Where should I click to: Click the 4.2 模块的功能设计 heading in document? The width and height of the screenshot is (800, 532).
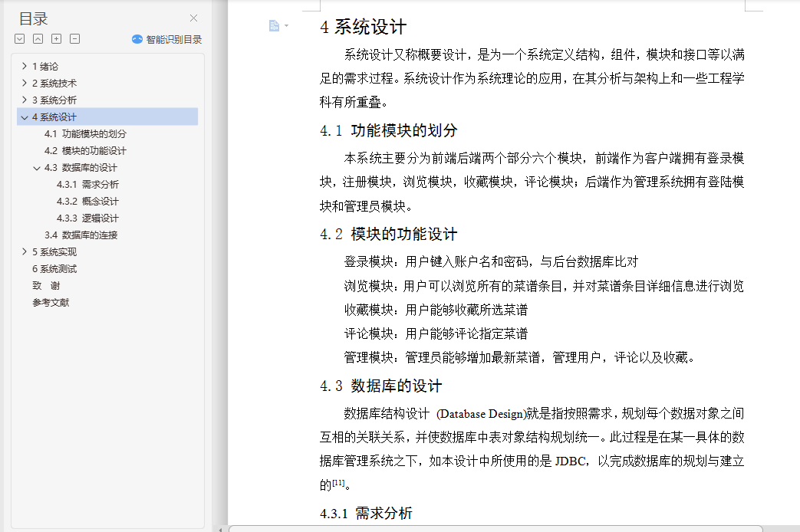[x=388, y=234]
